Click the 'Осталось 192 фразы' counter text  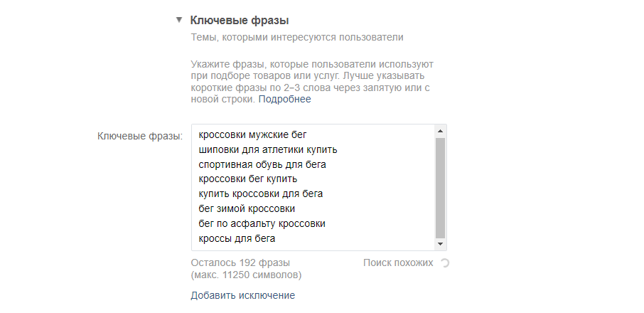click(x=238, y=262)
